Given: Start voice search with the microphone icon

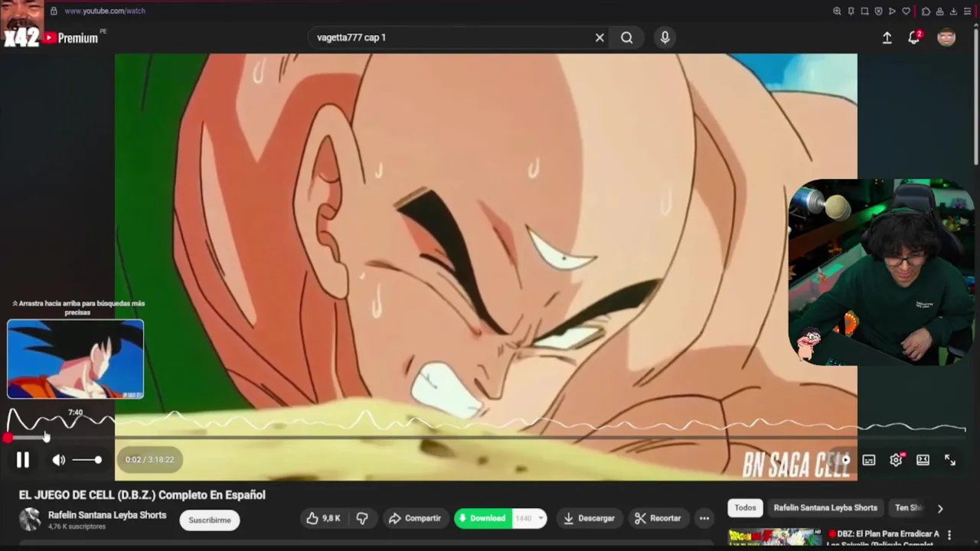Looking at the screenshot, I should point(665,37).
